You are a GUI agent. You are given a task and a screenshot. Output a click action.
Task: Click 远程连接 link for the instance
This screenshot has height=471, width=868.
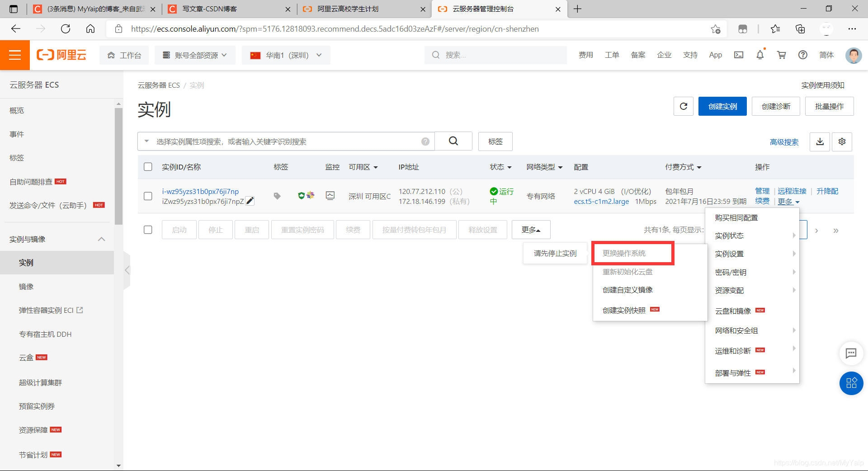click(x=792, y=191)
